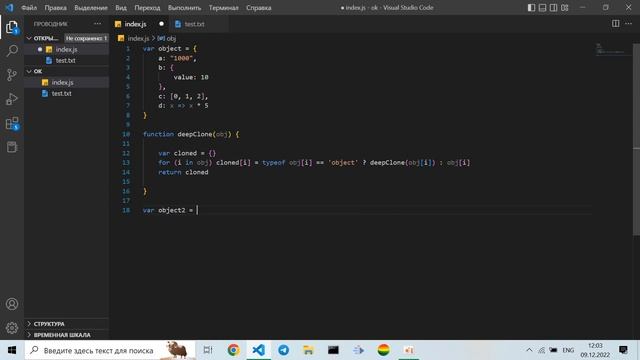Open the Правка menu
Screen dimensions: 640x360
click(56, 8)
